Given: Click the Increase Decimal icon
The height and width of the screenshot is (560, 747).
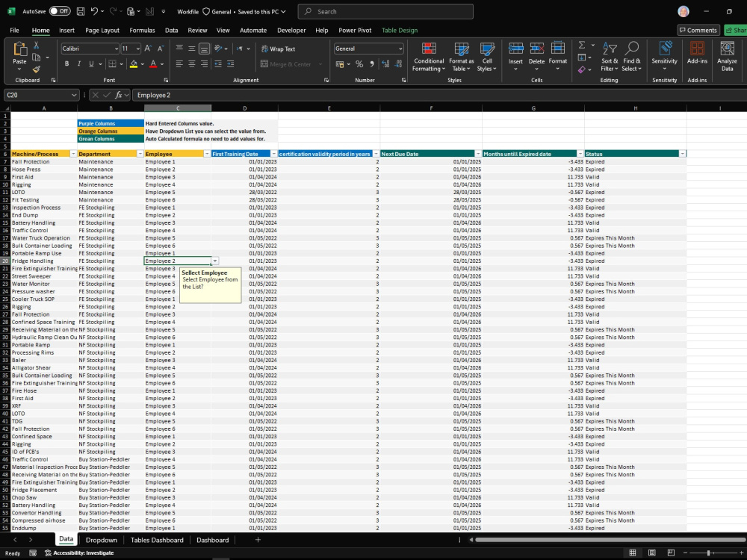Looking at the screenshot, I should click(x=385, y=63).
